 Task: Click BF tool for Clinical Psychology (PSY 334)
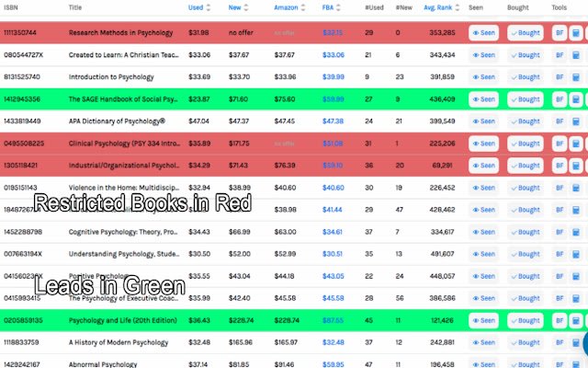click(x=560, y=144)
